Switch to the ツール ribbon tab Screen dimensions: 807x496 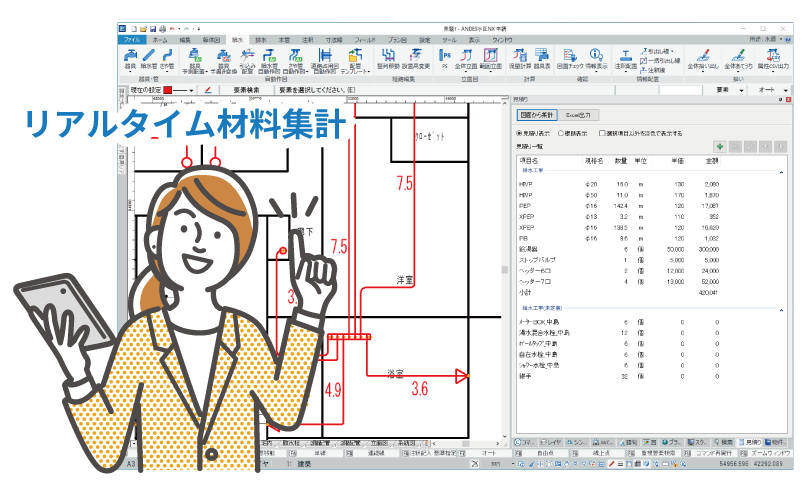[449, 40]
